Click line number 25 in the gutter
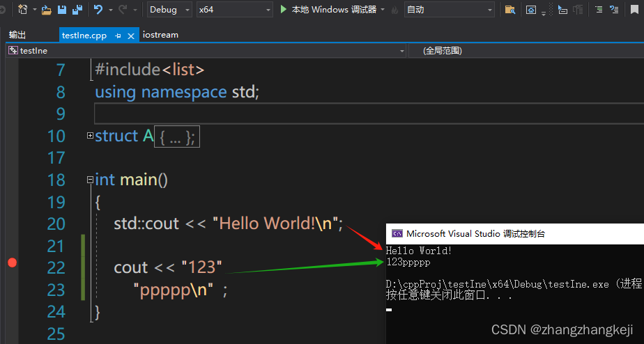The height and width of the screenshot is (344, 644). (56, 334)
